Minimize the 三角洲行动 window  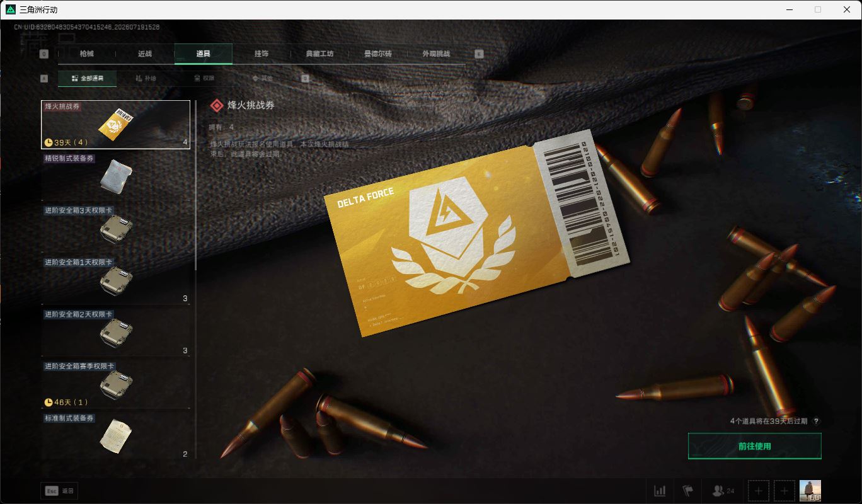pyautogui.click(x=790, y=9)
